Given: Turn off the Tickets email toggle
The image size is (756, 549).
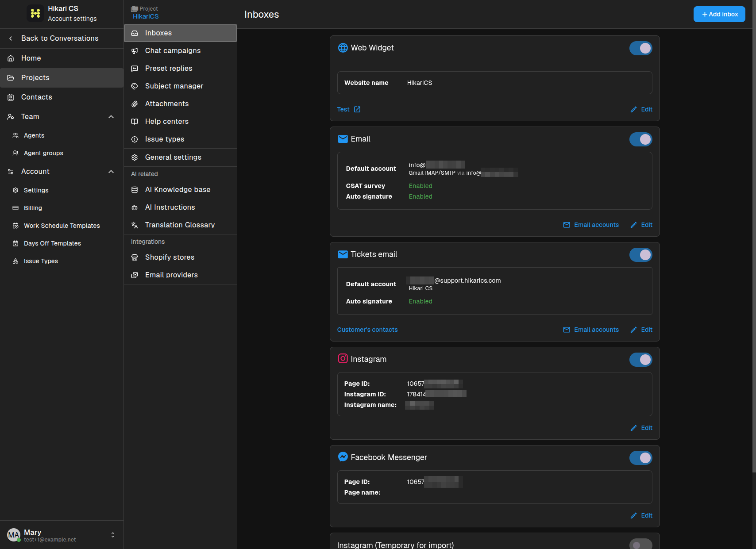Looking at the screenshot, I should [640, 255].
